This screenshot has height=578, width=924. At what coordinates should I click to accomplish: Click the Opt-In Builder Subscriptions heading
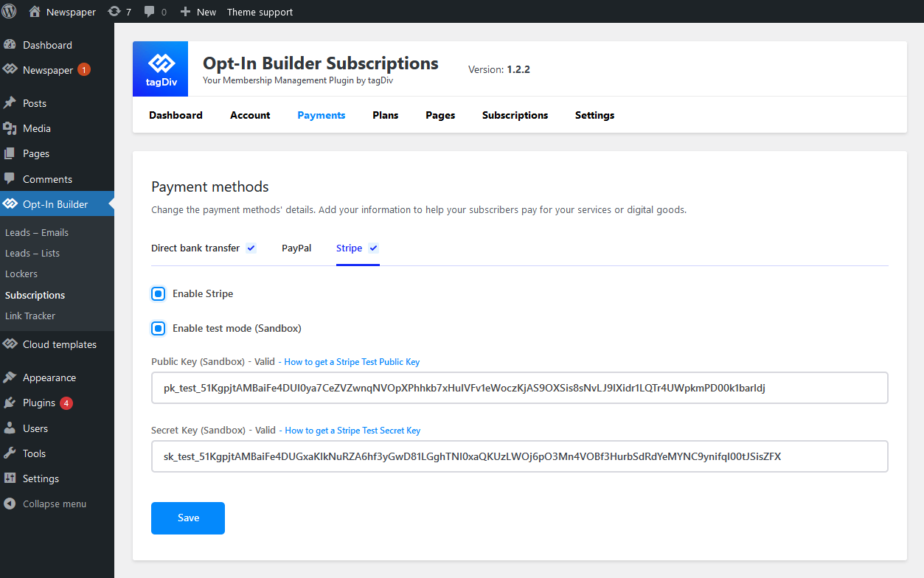coord(321,63)
